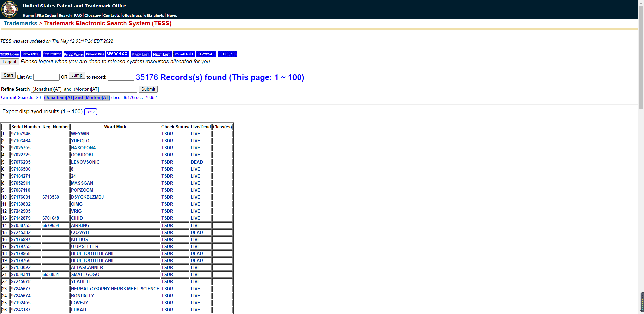
Task: Open the Free Form search
Action: (73, 54)
